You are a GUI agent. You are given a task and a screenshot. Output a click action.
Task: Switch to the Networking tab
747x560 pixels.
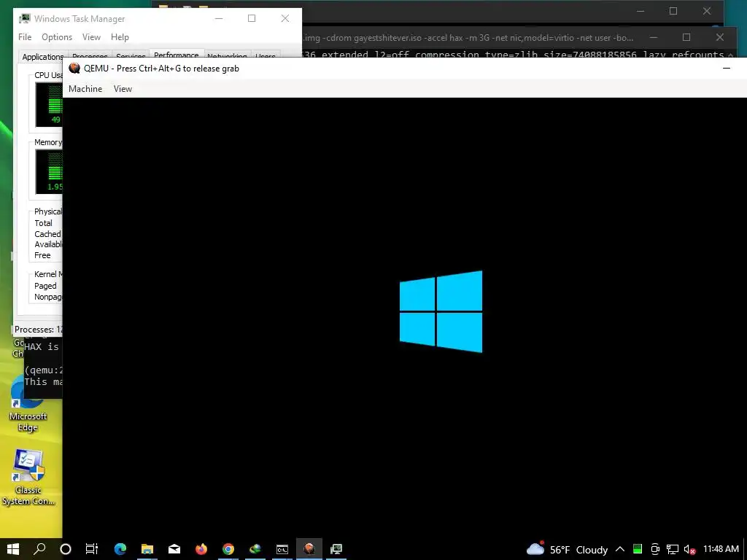[227, 57]
